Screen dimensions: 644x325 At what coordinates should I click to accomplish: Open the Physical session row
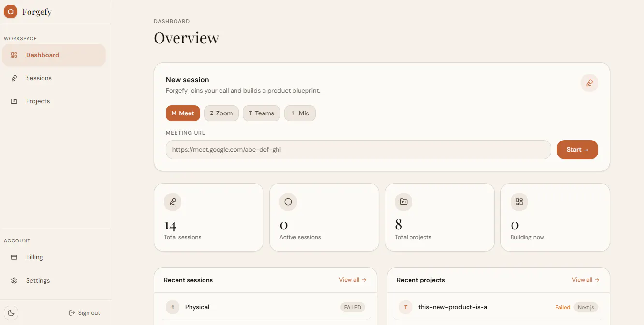coord(265,307)
